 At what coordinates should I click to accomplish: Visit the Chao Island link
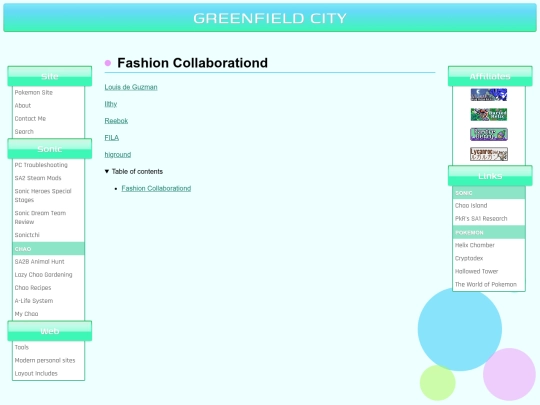tap(471, 206)
